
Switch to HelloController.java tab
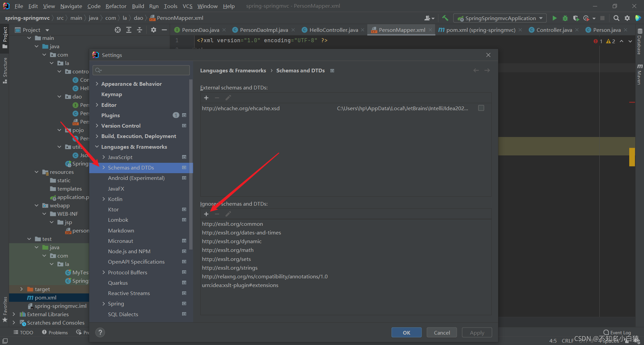click(333, 30)
